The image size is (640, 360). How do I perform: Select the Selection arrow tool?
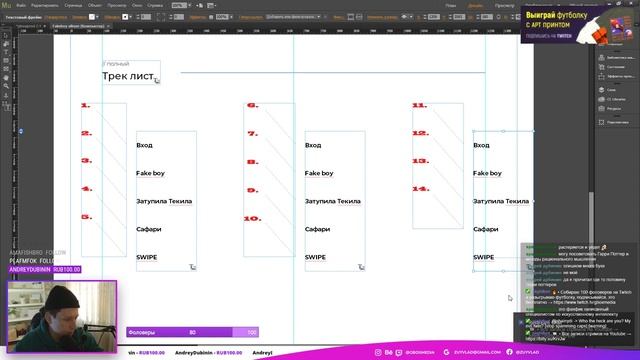click(6, 36)
